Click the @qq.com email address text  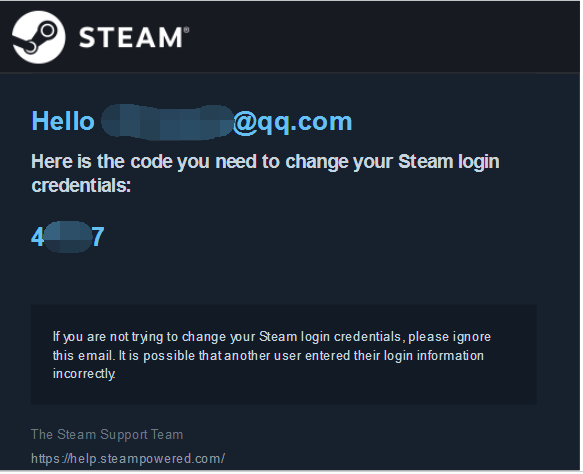pyautogui.click(x=293, y=122)
